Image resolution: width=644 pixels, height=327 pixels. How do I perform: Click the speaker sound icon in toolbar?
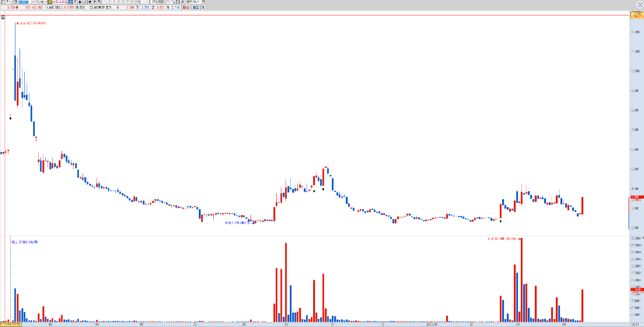tap(42, 2)
